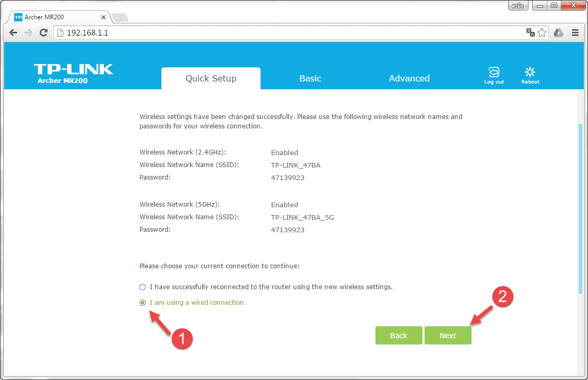
Task: Select 'I am using a wired connection' radio
Action: point(143,303)
